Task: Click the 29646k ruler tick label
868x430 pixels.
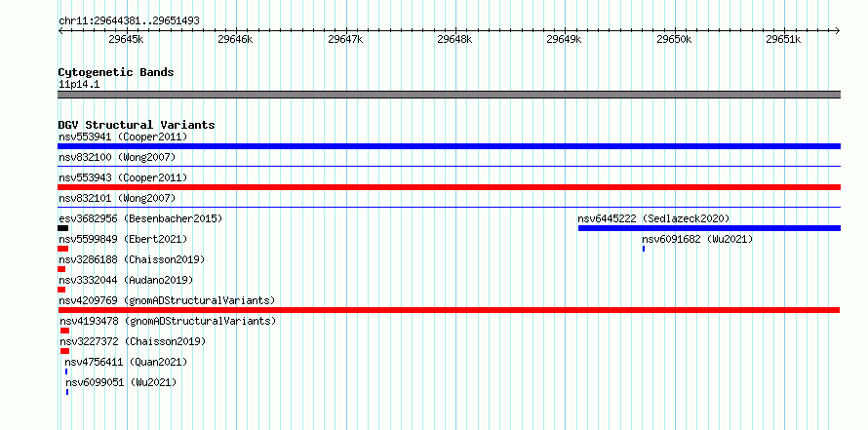Action: point(235,39)
